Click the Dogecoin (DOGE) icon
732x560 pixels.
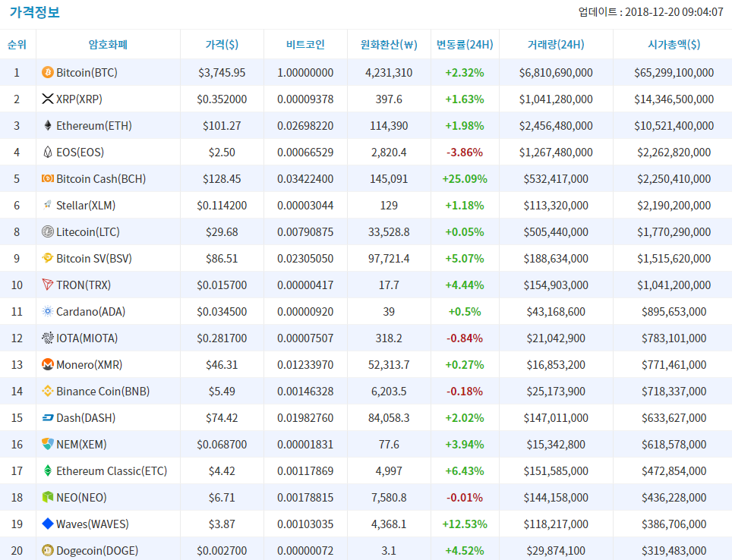tap(48, 551)
